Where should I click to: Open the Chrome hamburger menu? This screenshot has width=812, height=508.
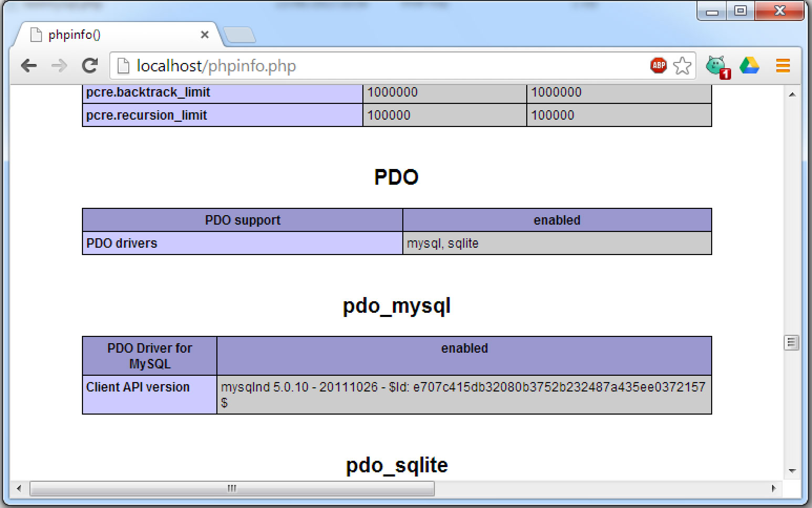[x=783, y=66]
